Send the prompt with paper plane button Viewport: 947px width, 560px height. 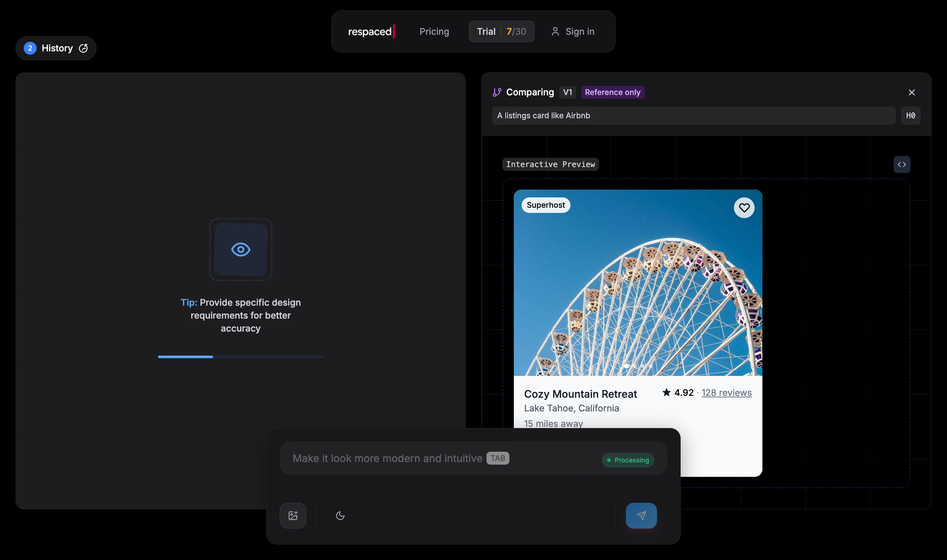coord(641,516)
